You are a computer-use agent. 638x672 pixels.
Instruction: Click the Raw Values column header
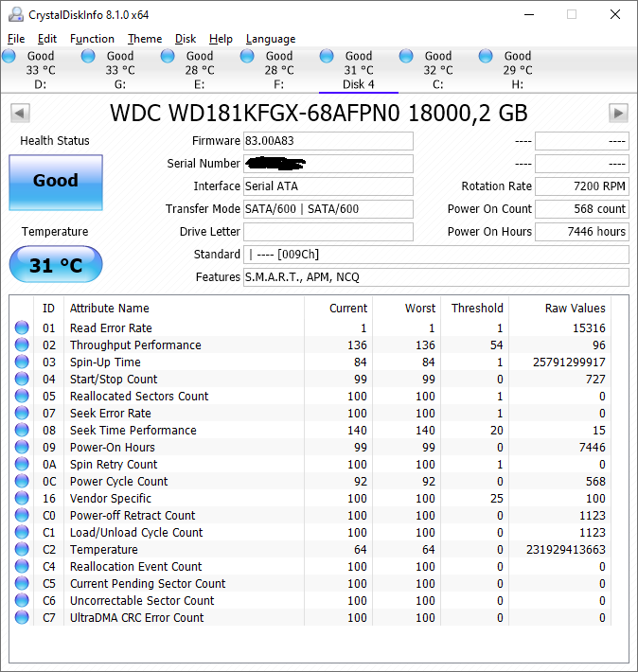pyautogui.click(x=560, y=309)
